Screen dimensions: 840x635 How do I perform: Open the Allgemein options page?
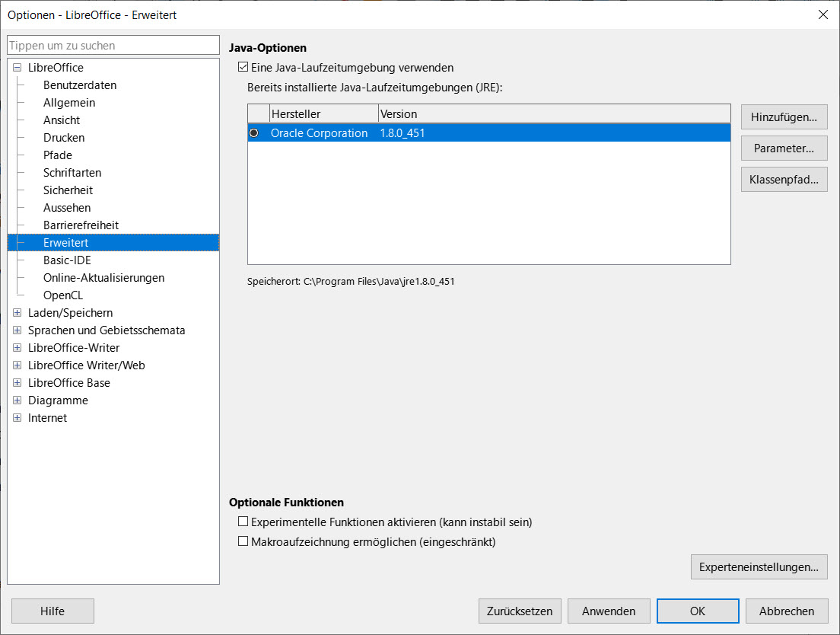(x=69, y=102)
